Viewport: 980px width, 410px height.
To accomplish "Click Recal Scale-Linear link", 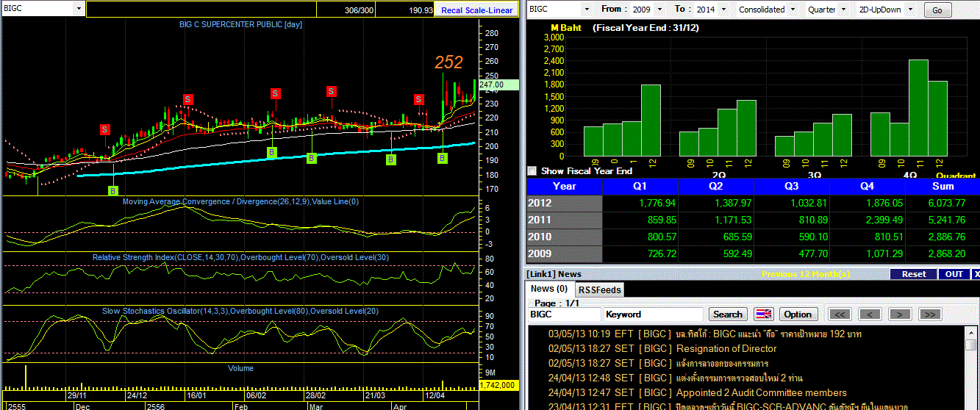I will point(477,10).
